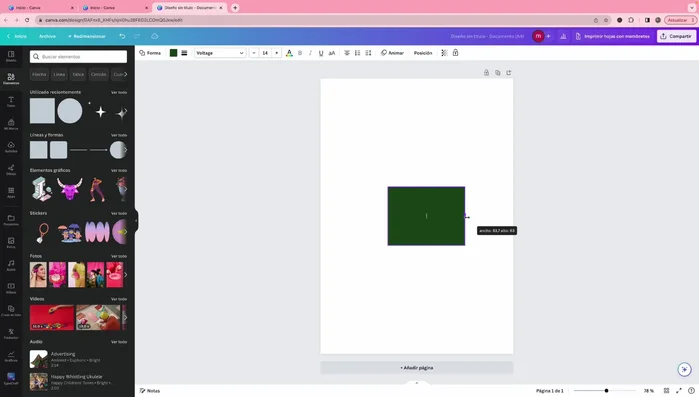Increase font size with plus button

coord(276,53)
